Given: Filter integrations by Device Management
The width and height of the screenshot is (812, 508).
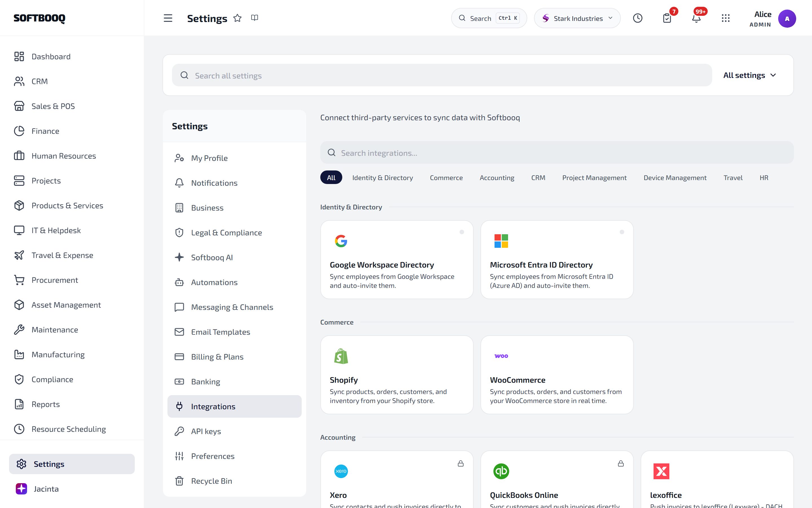Looking at the screenshot, I should [x=675, y=178].
